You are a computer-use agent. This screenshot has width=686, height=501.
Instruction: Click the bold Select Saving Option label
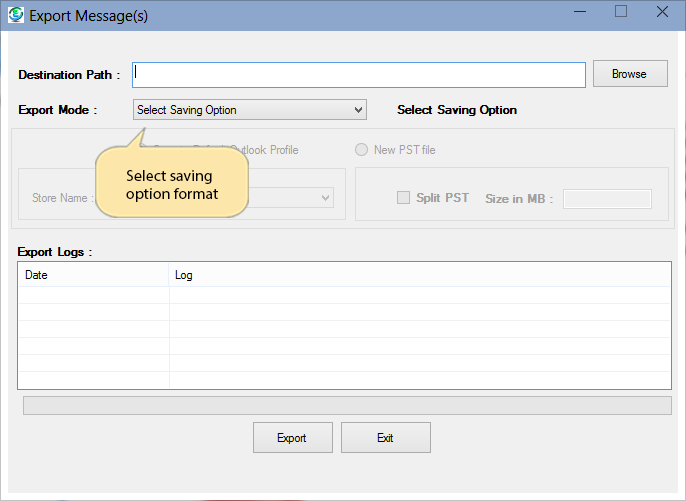pos(457,110)
